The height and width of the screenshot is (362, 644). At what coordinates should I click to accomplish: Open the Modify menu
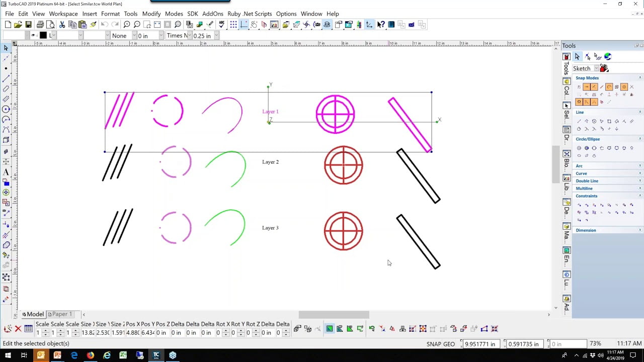click(x=151, y=14)
